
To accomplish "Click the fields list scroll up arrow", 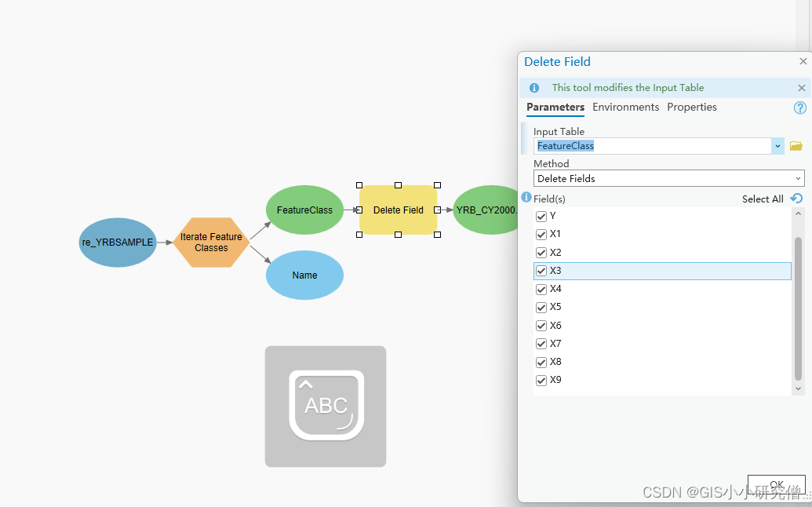I will coord(798,213).
